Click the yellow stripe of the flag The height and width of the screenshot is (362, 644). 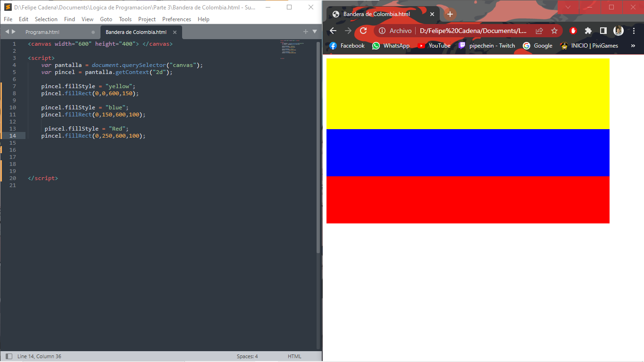[x=468, y=94]
